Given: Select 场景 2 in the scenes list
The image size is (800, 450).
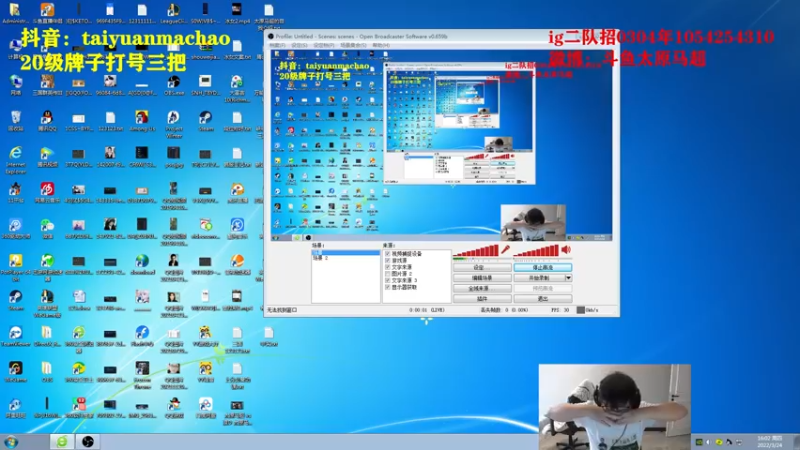Looking at the screenshot, I should (x=320, y=259).
